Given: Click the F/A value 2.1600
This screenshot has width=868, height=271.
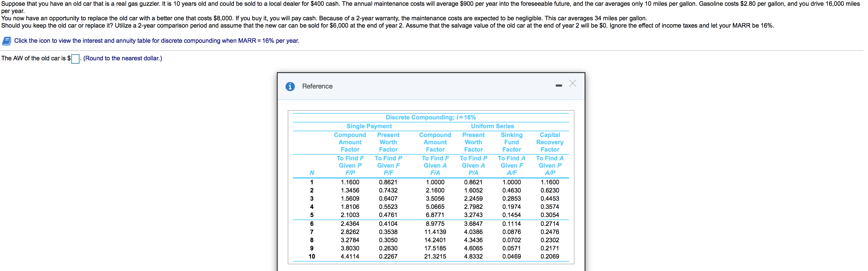Looking at the screenshot, I should coord(435,191).
